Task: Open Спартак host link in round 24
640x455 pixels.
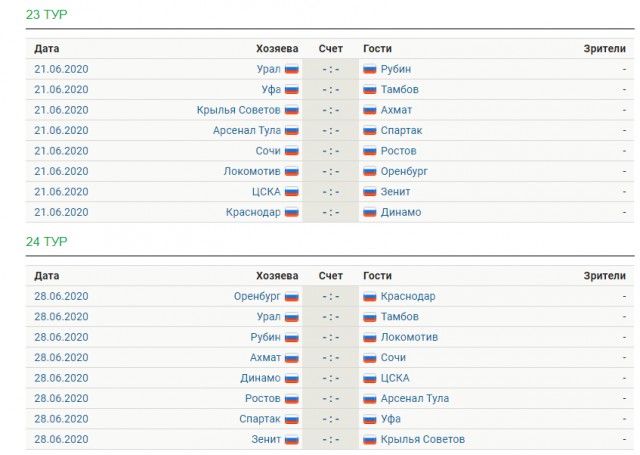Action: pos(260,419)
